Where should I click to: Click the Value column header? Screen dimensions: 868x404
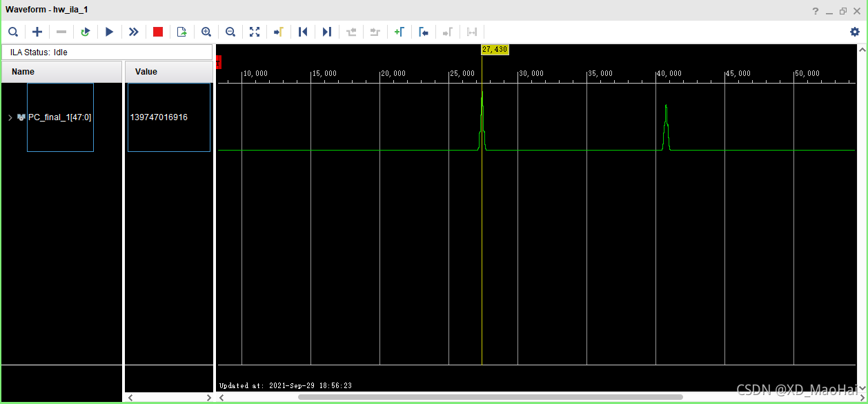click(x=169, y=72)
